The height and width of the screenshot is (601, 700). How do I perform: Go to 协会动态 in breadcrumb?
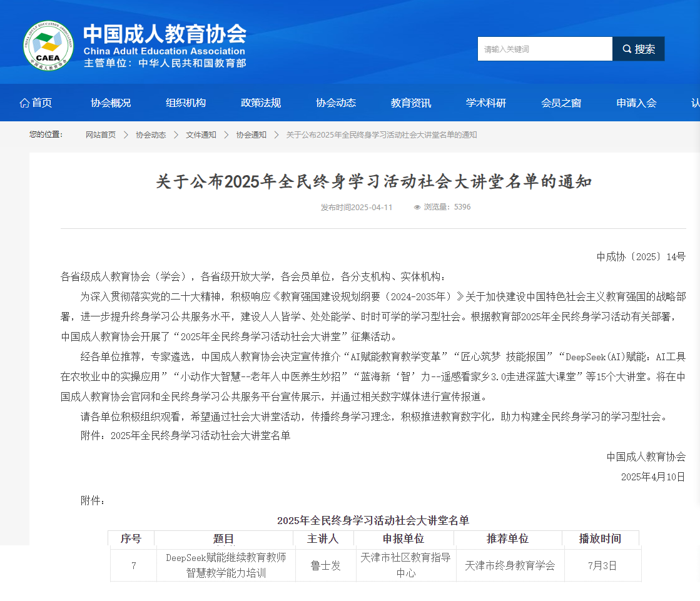point(151,134)
